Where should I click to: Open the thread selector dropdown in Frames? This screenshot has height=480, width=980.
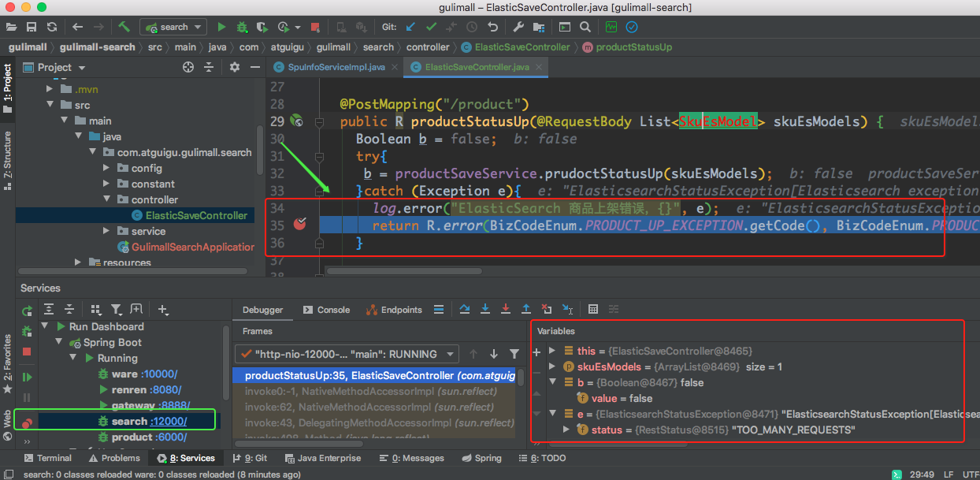click(x=348, y=354)
